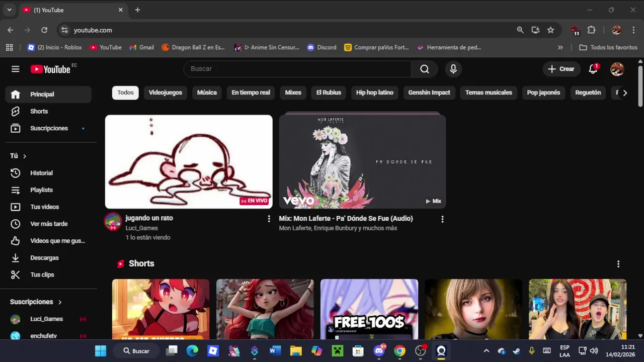Select the En tiempo real chip

(x=251, y=93)
